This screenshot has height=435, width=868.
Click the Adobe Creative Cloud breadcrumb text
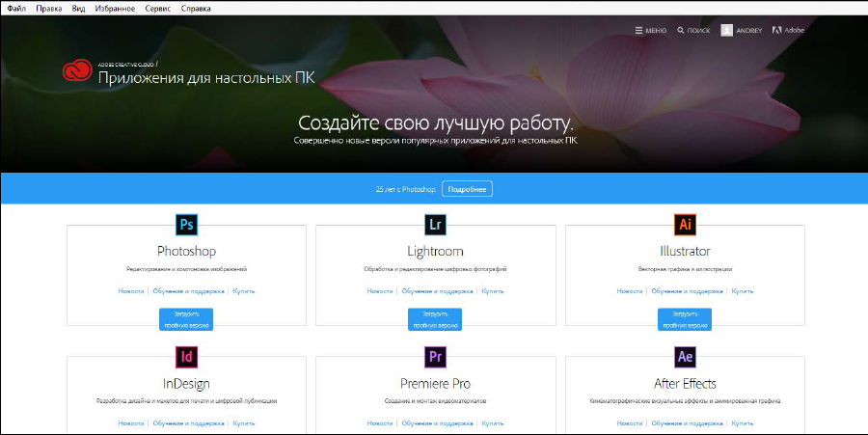127,65
